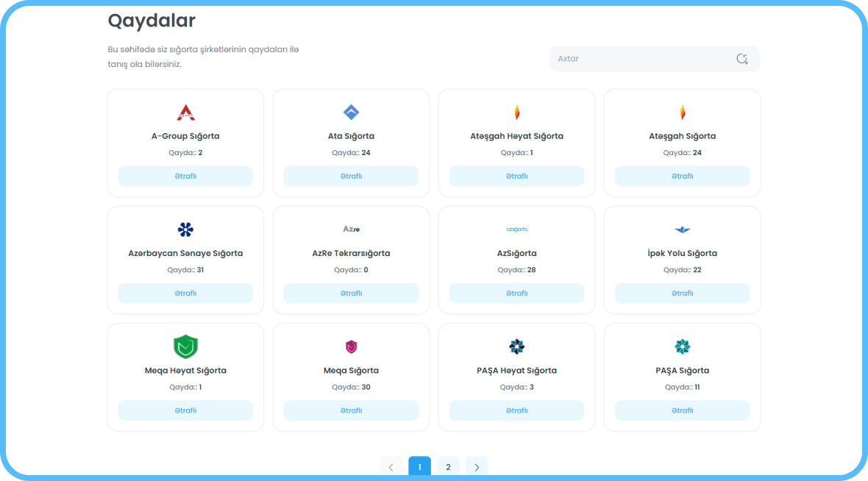Open the AzSığorta company name link
This screenshot has width=868, height=481.
coord(516,253)
